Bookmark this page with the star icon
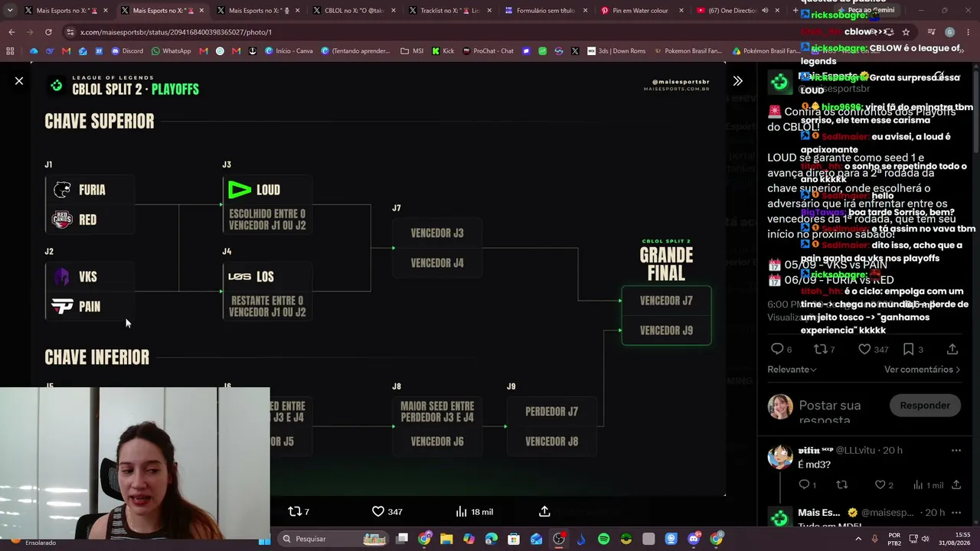Image resolution: width=980 pixels, height=551 pixels. (x=906, y=32)
